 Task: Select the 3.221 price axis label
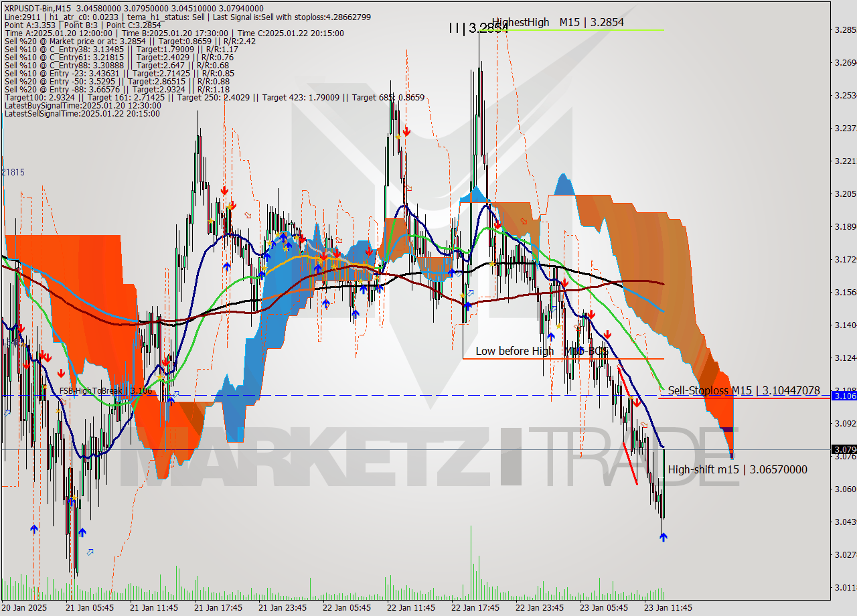[846, 161]
